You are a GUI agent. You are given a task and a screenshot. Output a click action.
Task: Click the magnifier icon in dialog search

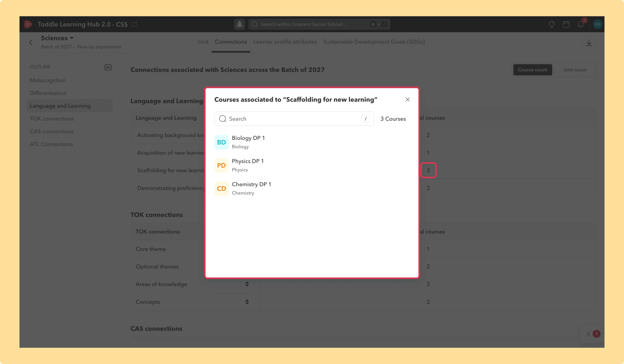(223, 119)
